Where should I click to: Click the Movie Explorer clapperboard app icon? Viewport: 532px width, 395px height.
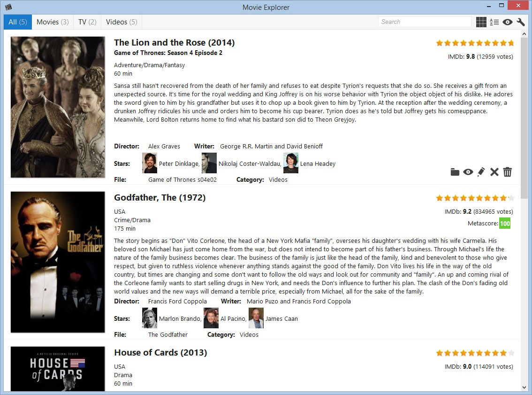8,7
